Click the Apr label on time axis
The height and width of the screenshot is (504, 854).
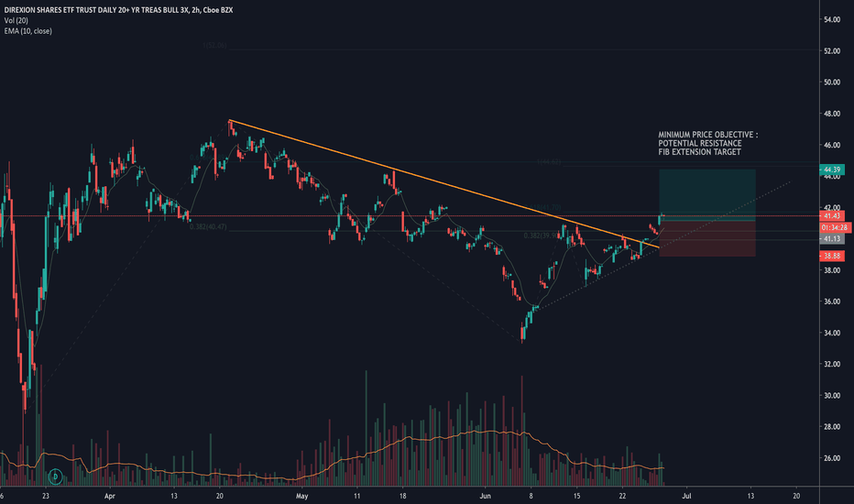(110, 497)
